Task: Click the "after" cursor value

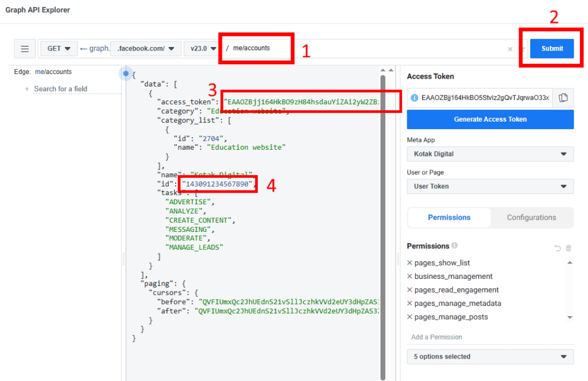Action: (287, 311)
